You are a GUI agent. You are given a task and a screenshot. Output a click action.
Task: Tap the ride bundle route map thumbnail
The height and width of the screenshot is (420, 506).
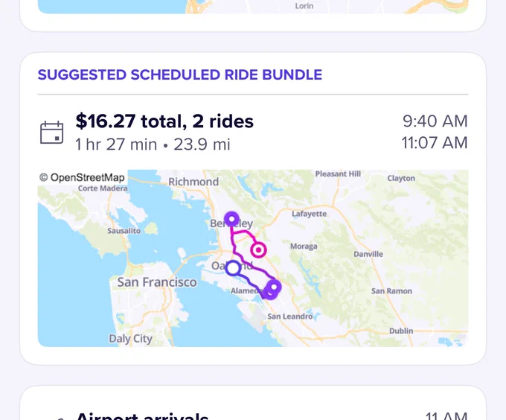[253, 258]
